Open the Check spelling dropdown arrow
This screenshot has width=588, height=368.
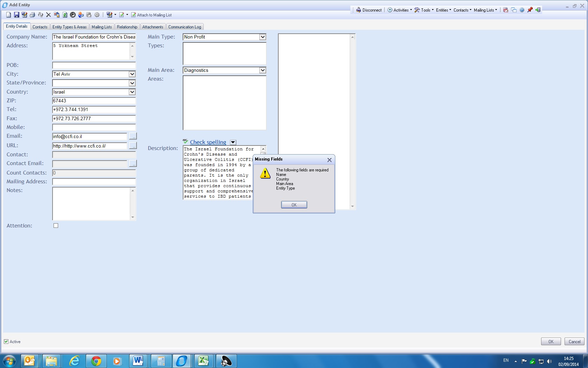coord(233,142)
